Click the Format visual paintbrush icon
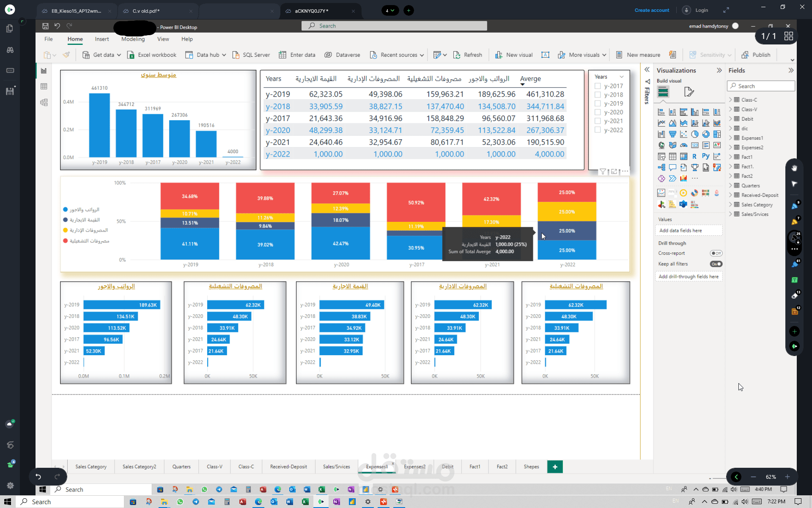The image size is (812, 508). pos(689,91)
